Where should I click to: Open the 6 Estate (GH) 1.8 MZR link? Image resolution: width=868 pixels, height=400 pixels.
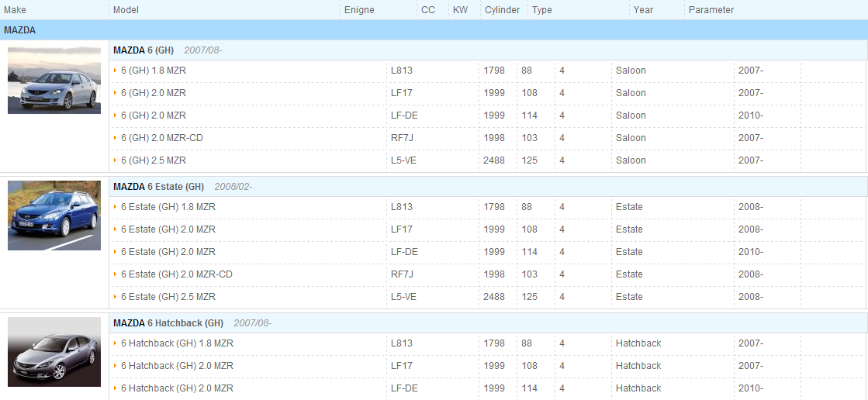coord(168,207)
